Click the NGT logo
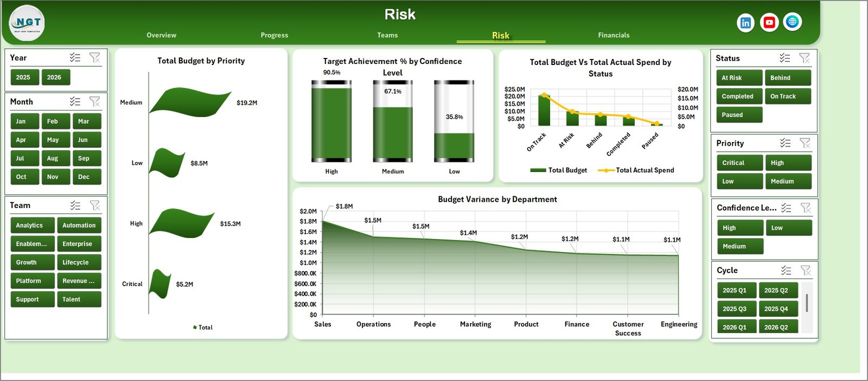 coord(27,23)
